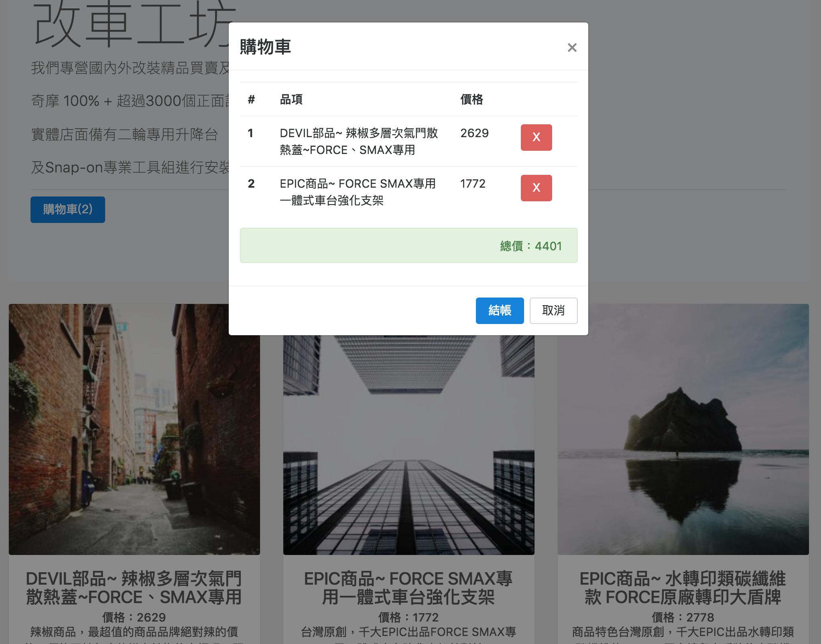Click the # column header
Viewport: 821px width, 644px height.
(251, 99)
